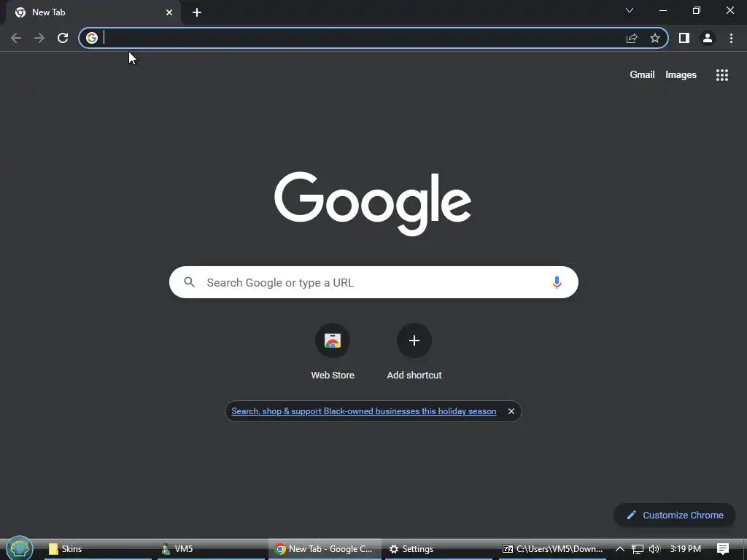747x560 pixels.
Task: Click Customize Chrome button
Action: [675, 516]
